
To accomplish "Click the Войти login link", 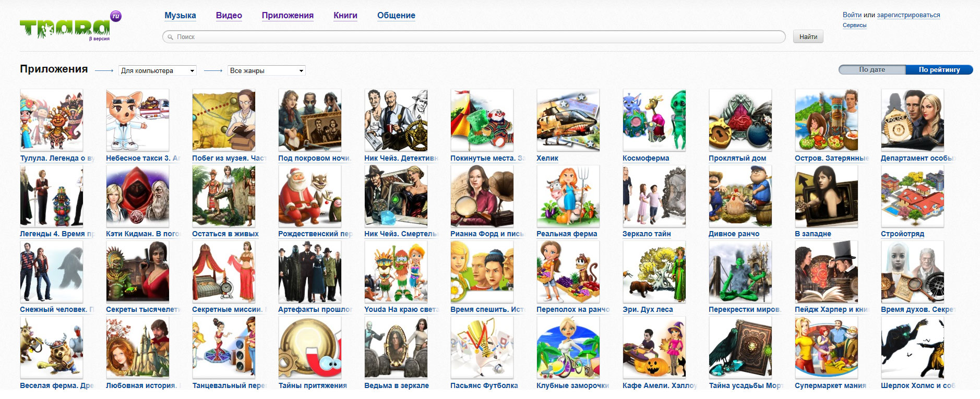I will click(852, 15).
